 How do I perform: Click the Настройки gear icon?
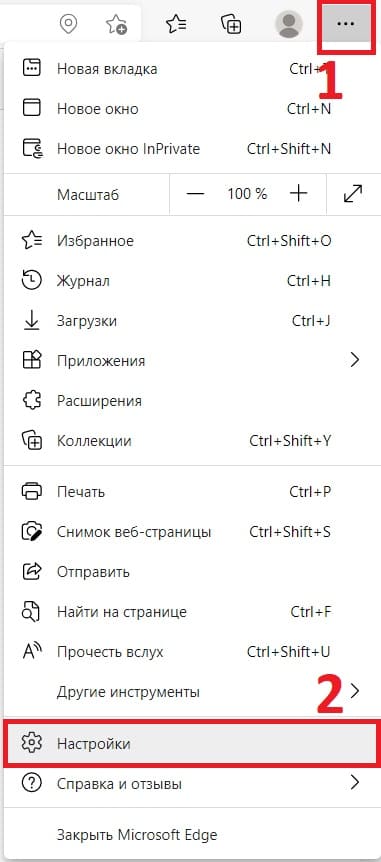coord(31,743)
